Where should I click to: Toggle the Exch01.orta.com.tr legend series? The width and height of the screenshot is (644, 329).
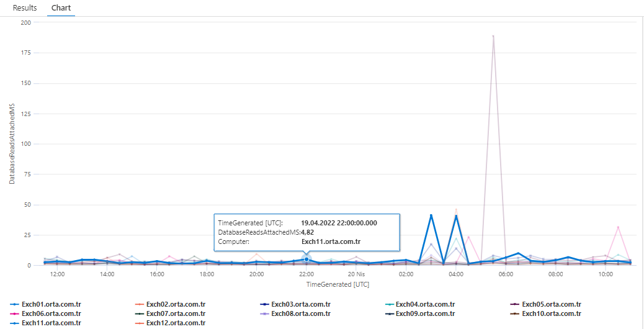45,304
